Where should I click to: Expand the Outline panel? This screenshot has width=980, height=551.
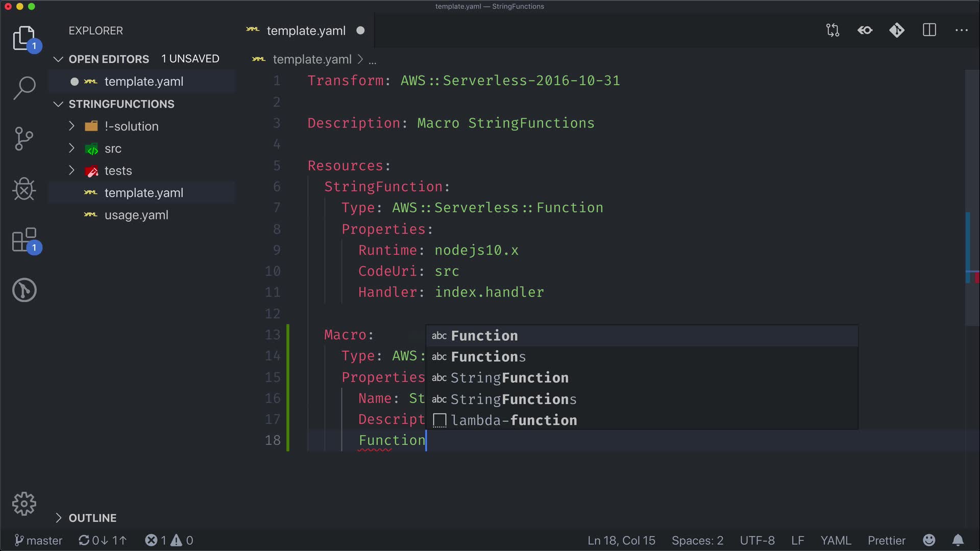coord(92,518)
